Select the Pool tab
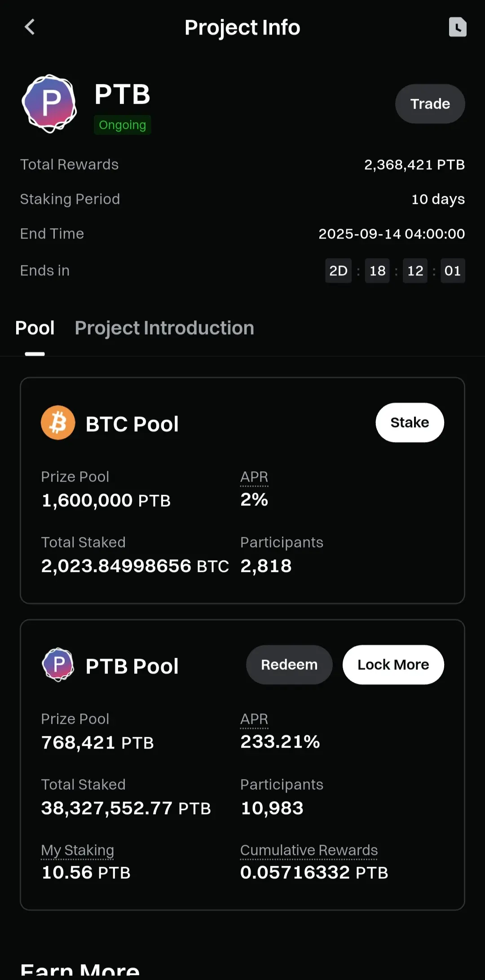This screenshot has width=485, height=980. [x=35, y=328]
